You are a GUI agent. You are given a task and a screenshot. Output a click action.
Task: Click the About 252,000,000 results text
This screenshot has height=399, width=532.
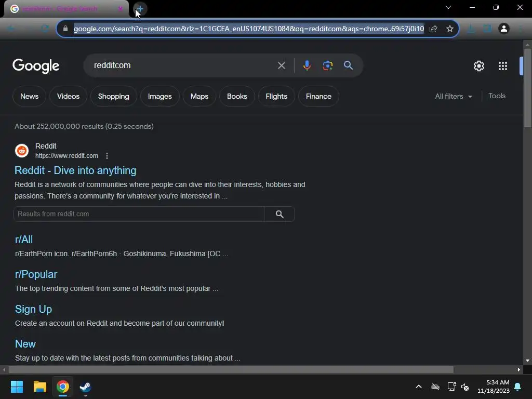tap(84, 126)
